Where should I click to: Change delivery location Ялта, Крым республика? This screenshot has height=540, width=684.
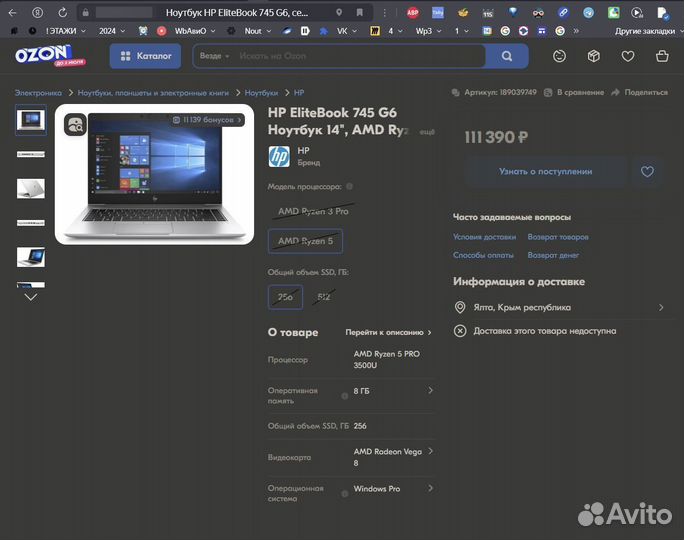tap(560, 307)
